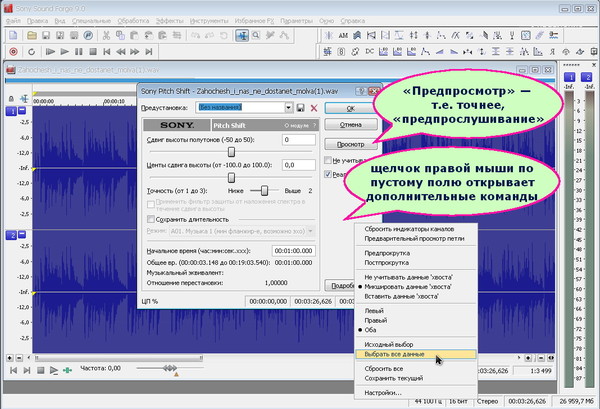
Task: Click the Reverse 'Я' icon
Action: point(552,51)
